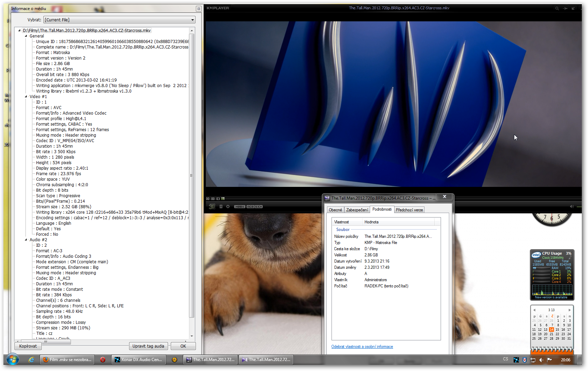Select day 14 in the calendar gadget
This screenshot has width=588, height=371.
(552, 330)
